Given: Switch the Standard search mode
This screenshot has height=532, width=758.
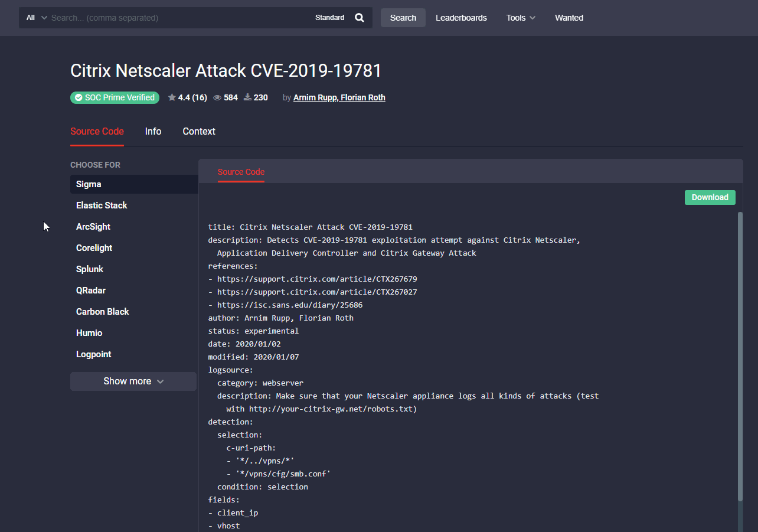Looking at the screenshot, I should click(329, 18).
